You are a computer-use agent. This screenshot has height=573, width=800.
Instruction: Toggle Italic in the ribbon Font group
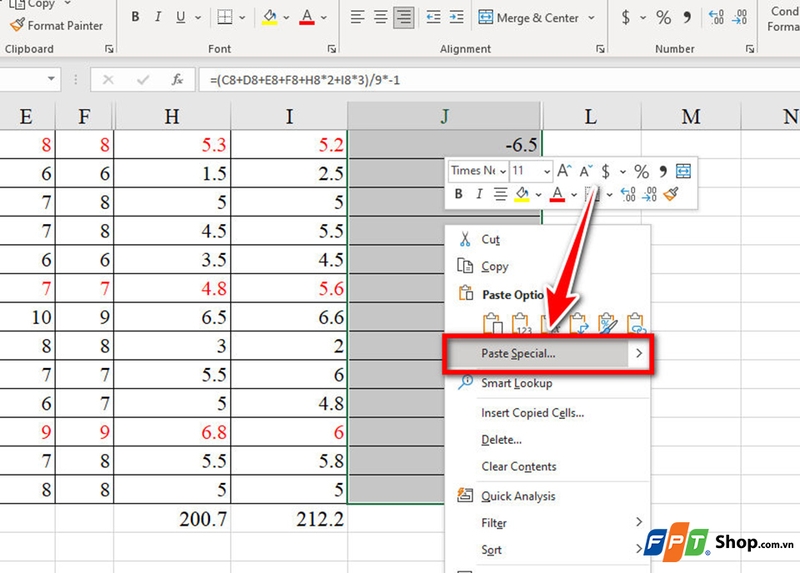[158, 17]
